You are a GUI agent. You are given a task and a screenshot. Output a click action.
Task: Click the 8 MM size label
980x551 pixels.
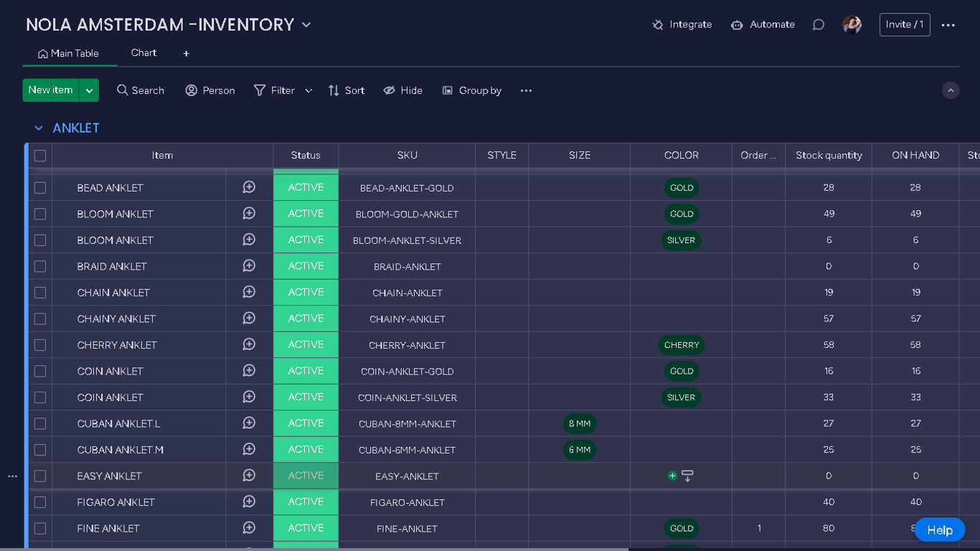580,423
